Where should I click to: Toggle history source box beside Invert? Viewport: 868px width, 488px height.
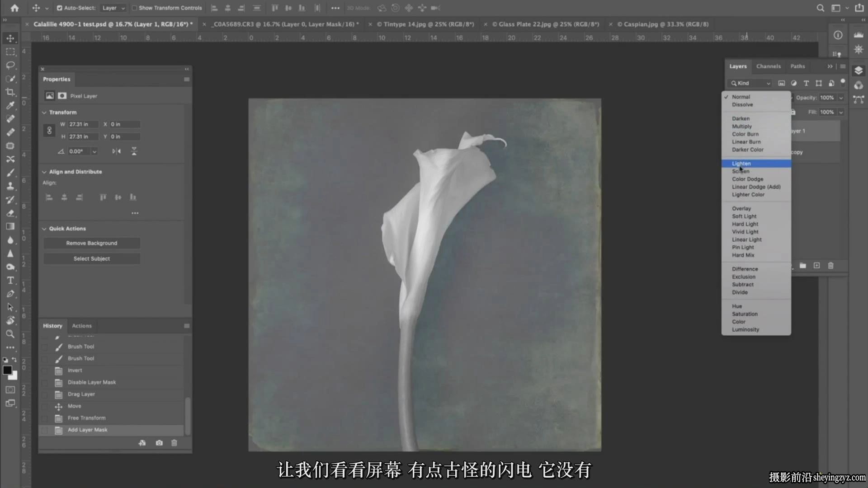point(44,371)
